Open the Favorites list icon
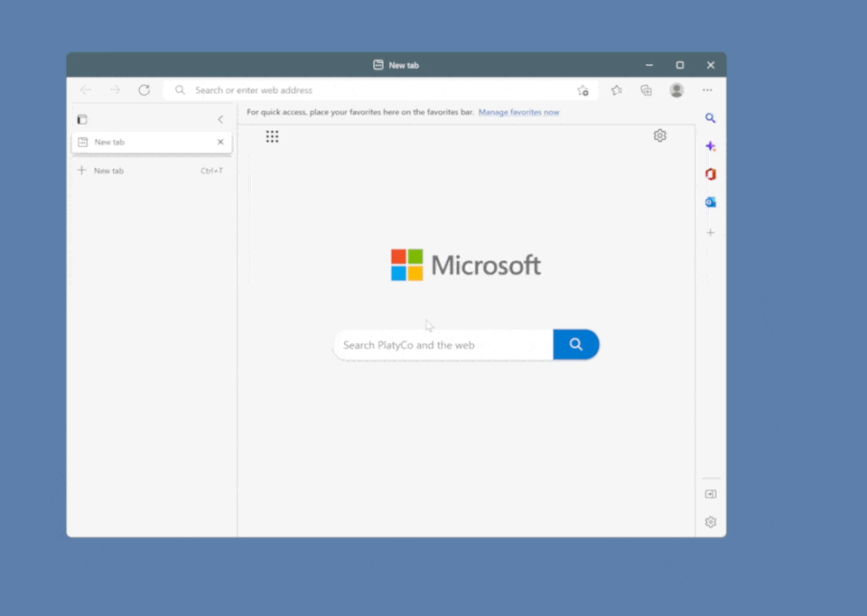The width and height of the screenshot is (867, 616). (x=617, y=90)
